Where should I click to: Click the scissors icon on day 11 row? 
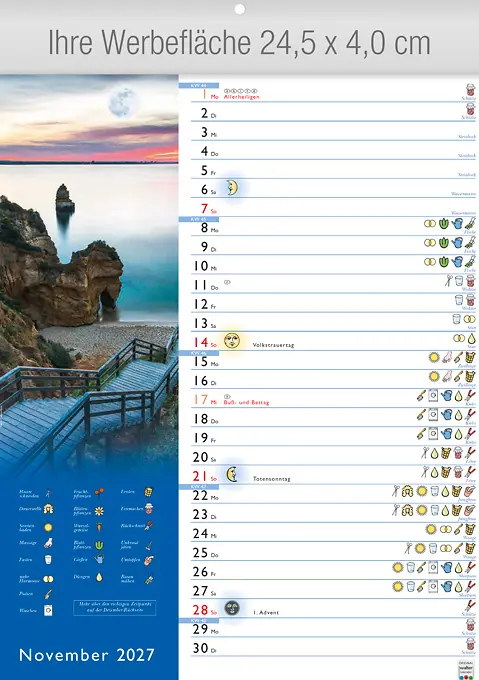pos(448,281)
